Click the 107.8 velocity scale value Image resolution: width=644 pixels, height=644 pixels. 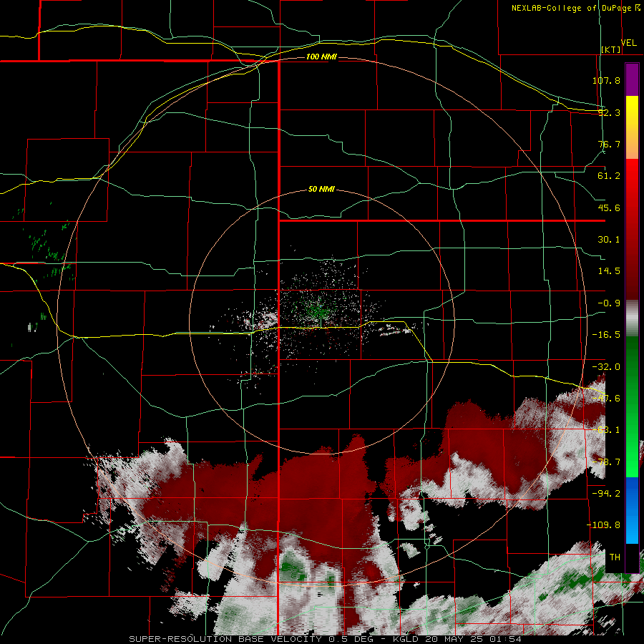coord(606,80)
